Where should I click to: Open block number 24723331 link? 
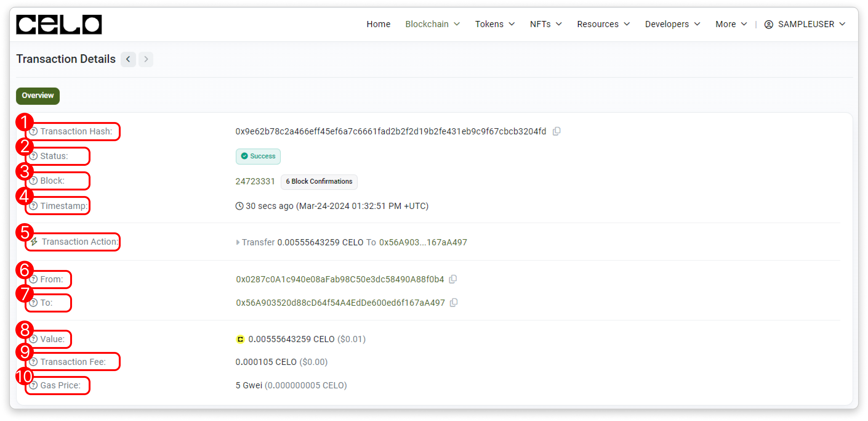[255, 182]
